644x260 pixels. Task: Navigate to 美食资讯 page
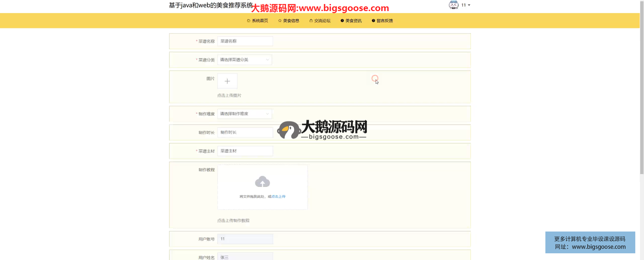(x=353, y=21)
